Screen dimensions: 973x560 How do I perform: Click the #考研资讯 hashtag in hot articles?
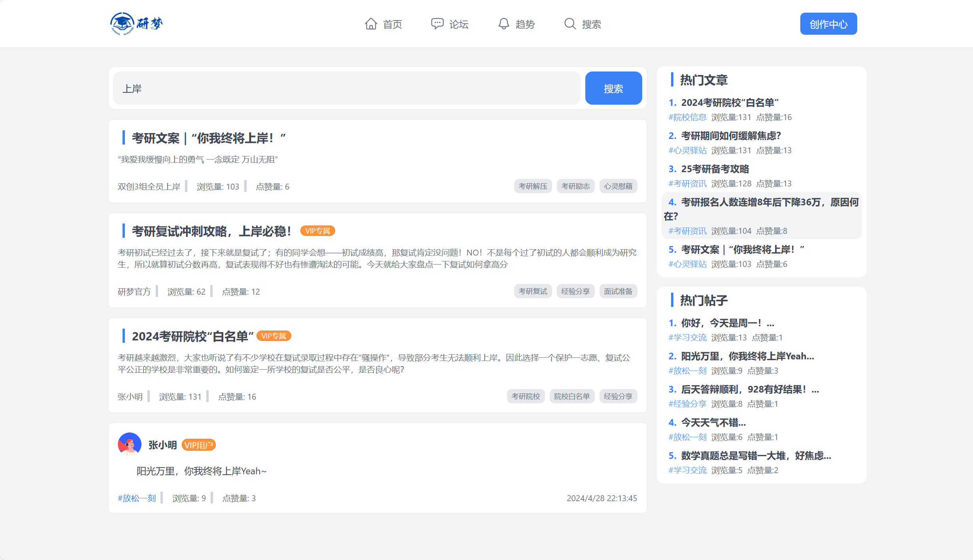pyautogui.click(x=688, y=184)
